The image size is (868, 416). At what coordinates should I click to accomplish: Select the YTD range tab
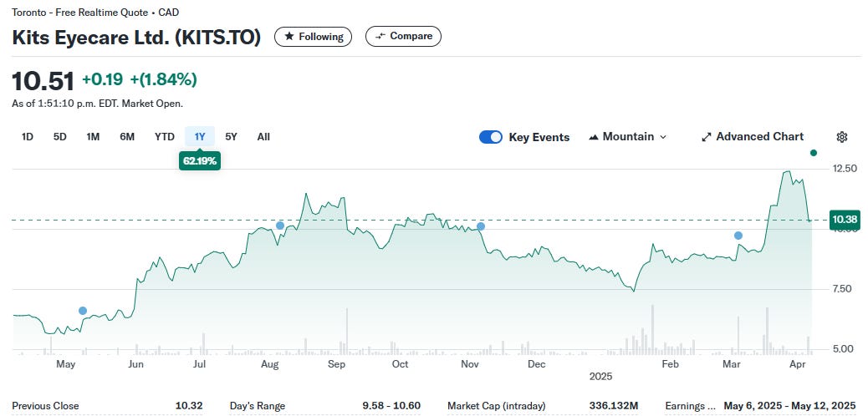165,137
